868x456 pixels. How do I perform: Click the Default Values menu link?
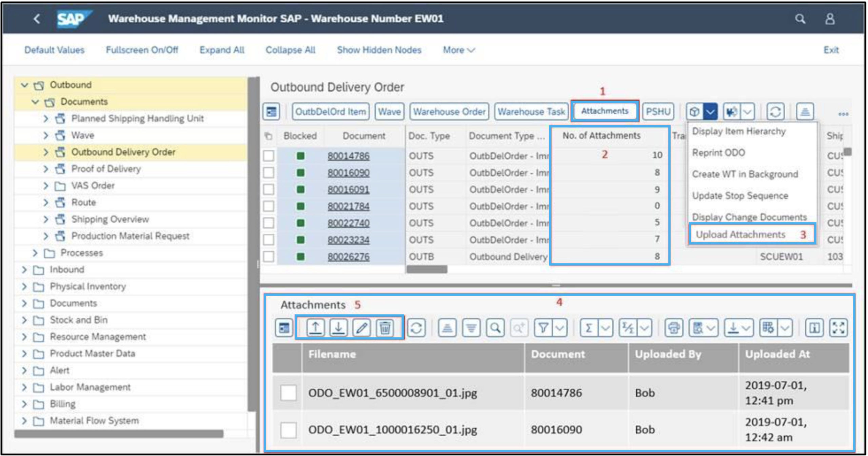[x=54, y=50]
